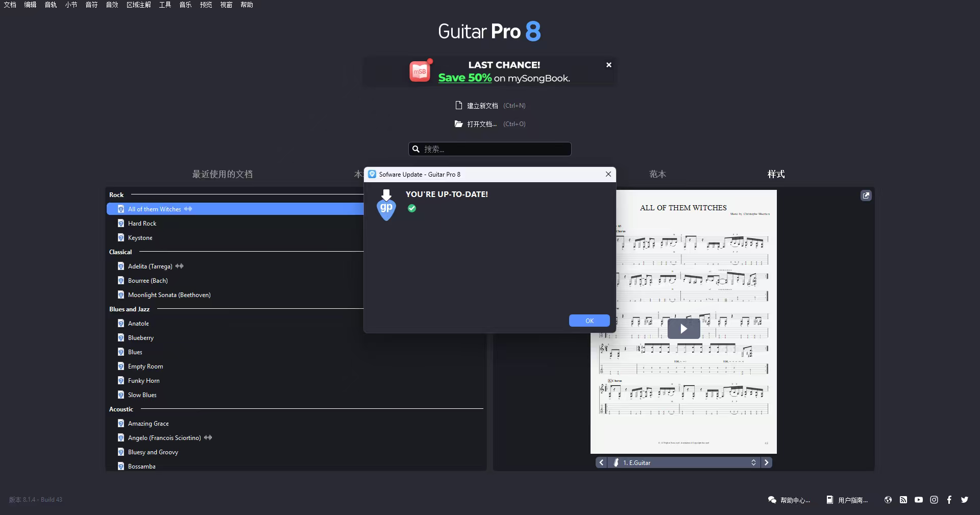
Task: Go to previous track arrow
Action: 601,462
